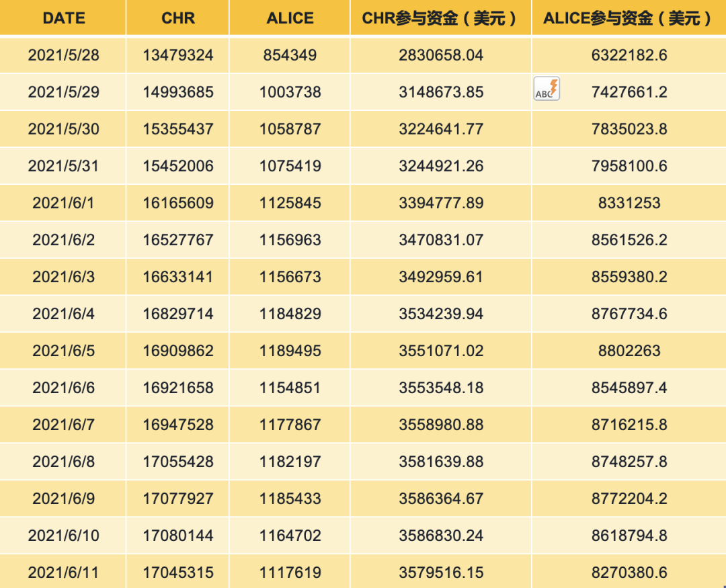Select ALICE value 1075419
The height and width of the screenshot is (588, 726).
pos(290,166)
